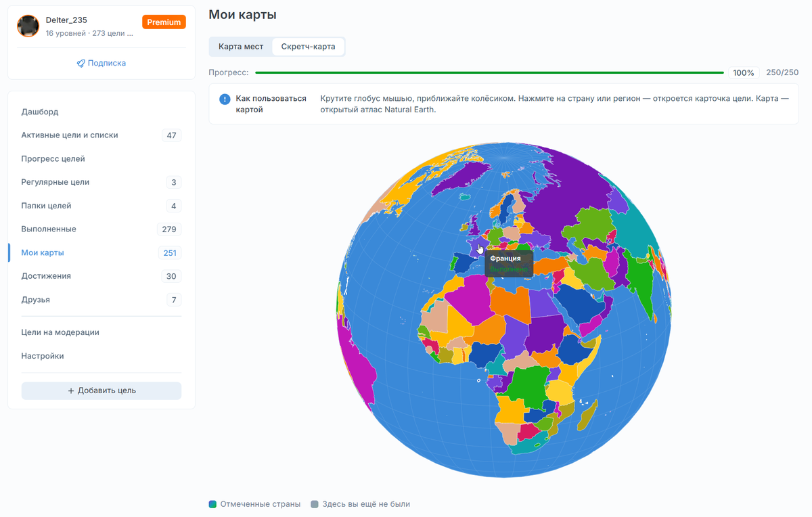
Task: Switch to the Карта мест tab
Action: coord(241,47)
